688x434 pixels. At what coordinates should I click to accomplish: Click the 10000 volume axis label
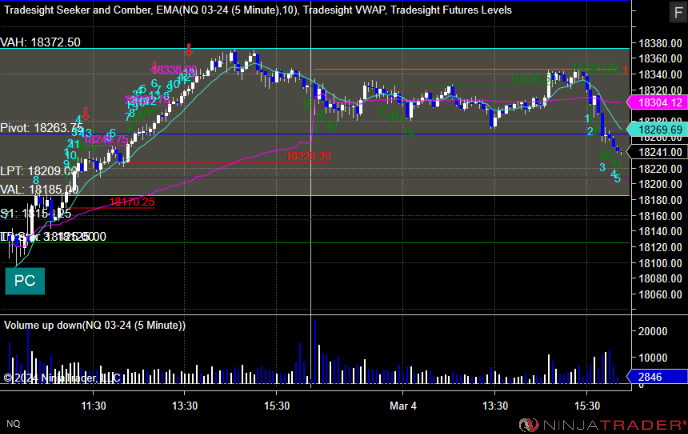(652, 358)
